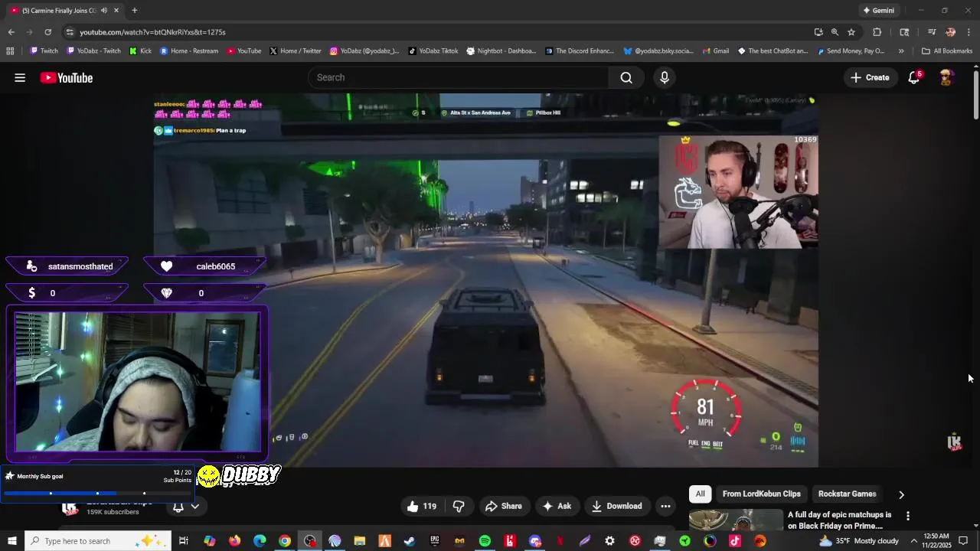Screen dimensions: 980x551
Task: Open options for the Black Friday video
Action: pyautogui.click(x=908, y=516)
